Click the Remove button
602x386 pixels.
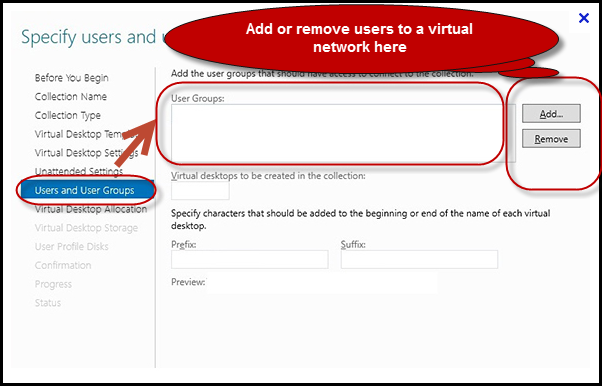click(551, 139)
